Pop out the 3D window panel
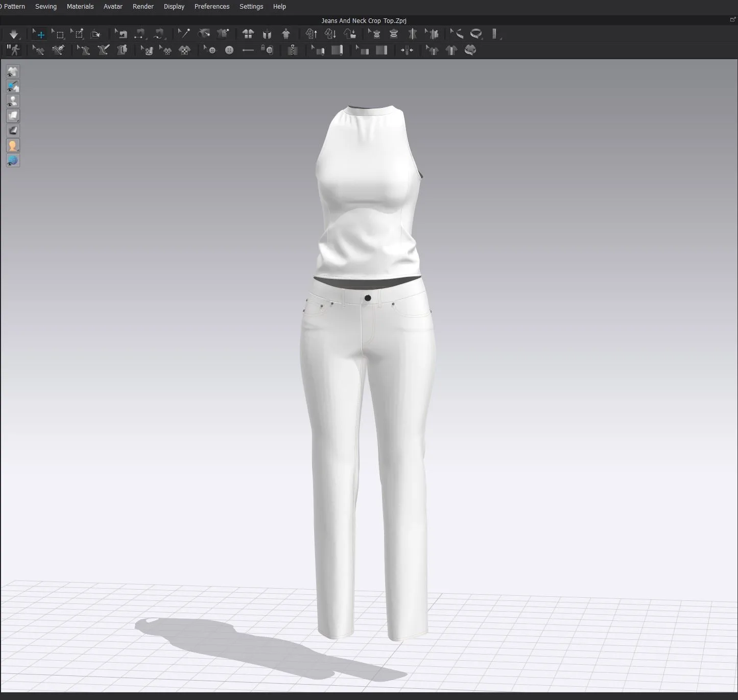This screenshot has height=700, width=738. [733, 20]
